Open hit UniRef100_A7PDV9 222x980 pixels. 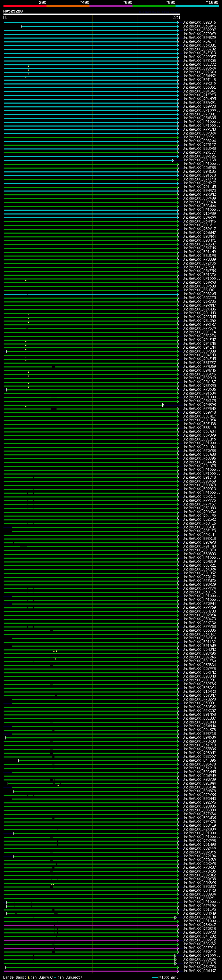199,34
